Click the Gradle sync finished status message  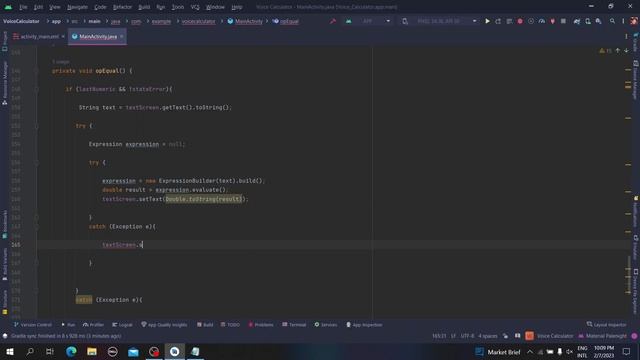(66, 336)
